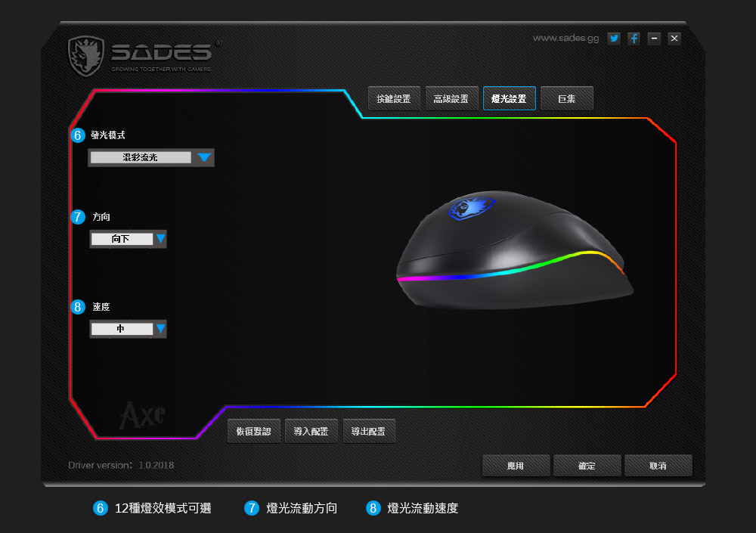This screenshot has width=756, height=533.
Task: Click the 導出配置 export config button
Action: point(368,431)
